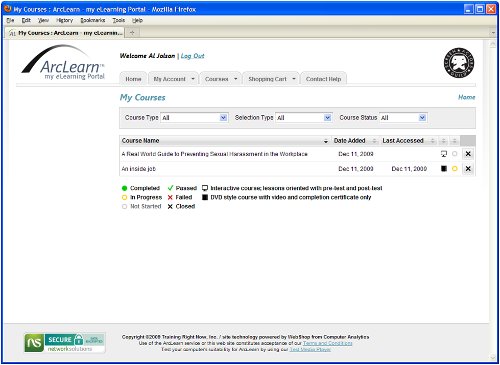Click the red Failed X legend icon

(x=170, y=197)
